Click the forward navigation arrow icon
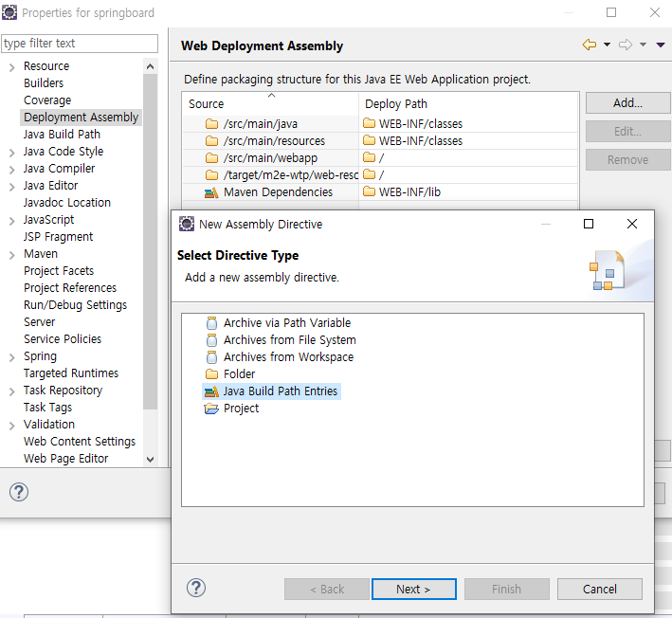 [x=626, y=45]
